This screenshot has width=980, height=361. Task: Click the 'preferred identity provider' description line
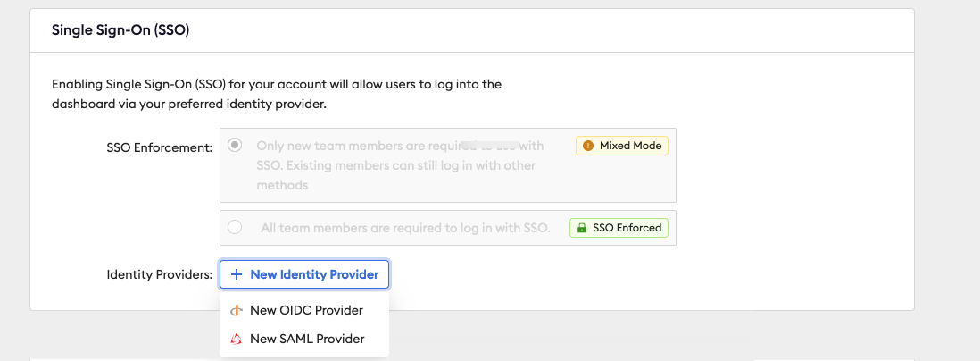coord(189,104)
